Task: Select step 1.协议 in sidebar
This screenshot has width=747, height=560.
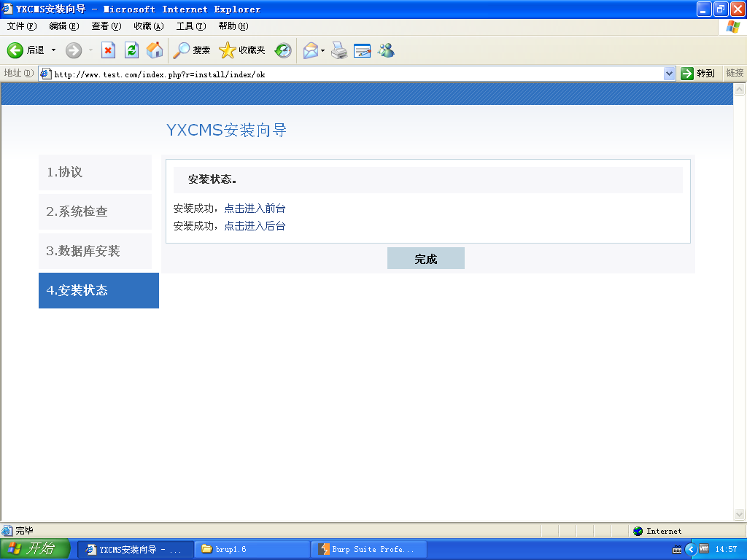Action: click(x=96, y=172)
